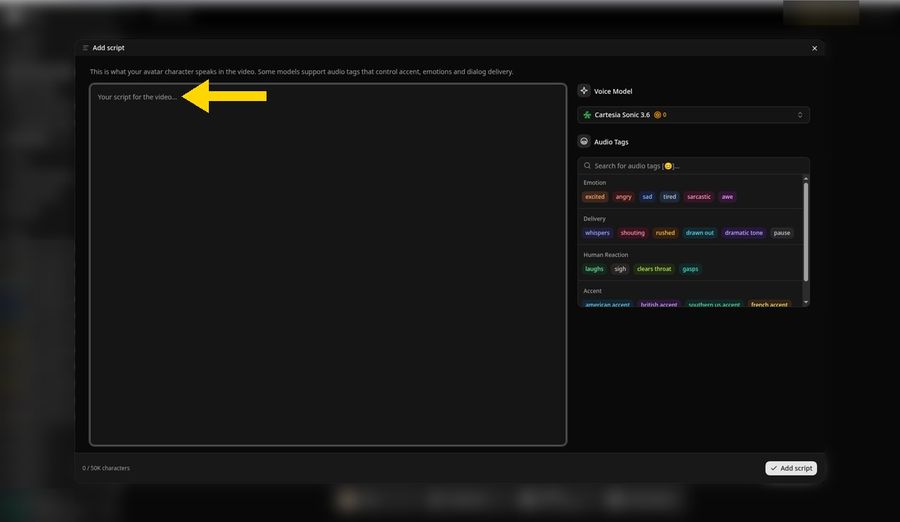Viewport: 900px width, 522px height.
Task: Add the rushed delivery tag
Action: [665, 233]
